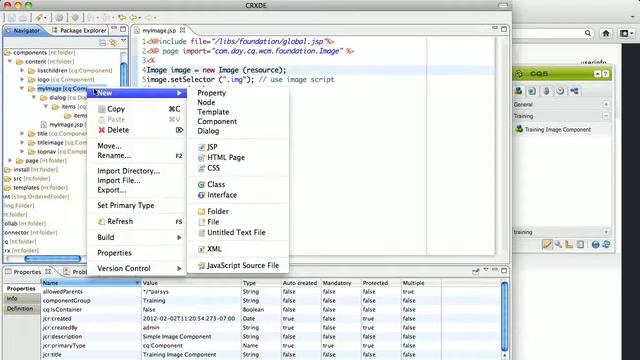640x360 pixels.
Task: Expand the listchildren component node
Action: 22,70
